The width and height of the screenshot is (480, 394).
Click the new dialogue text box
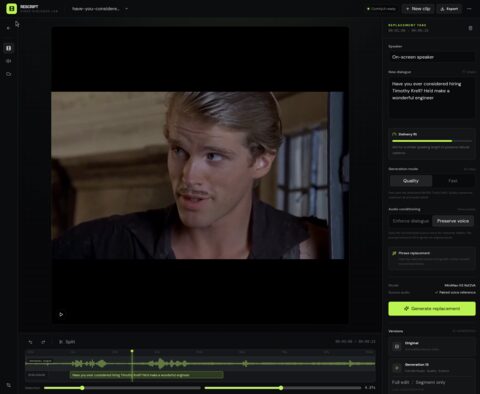[x=432, y=98]
